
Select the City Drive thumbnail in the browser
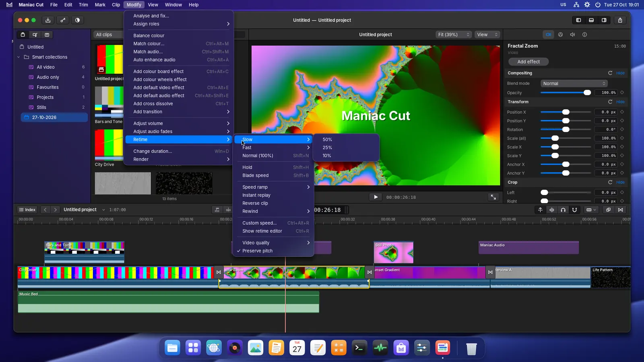click(x=109, y=145)
